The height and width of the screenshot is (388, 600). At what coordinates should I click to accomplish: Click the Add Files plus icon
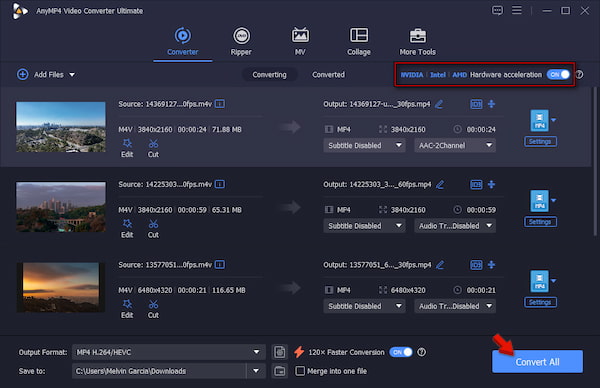pyautogui.click(x=23, y=74)
